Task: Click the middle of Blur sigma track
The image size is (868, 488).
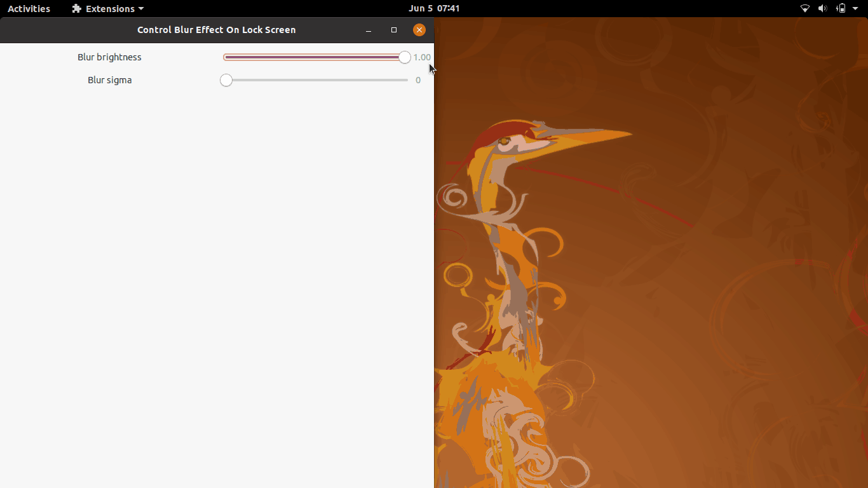Action: tap(316, 80)
